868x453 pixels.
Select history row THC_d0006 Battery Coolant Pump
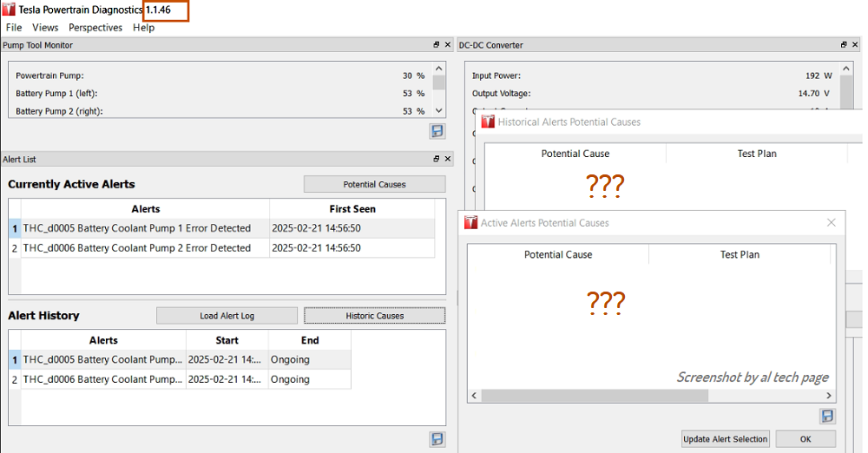(x=102, y=379)
